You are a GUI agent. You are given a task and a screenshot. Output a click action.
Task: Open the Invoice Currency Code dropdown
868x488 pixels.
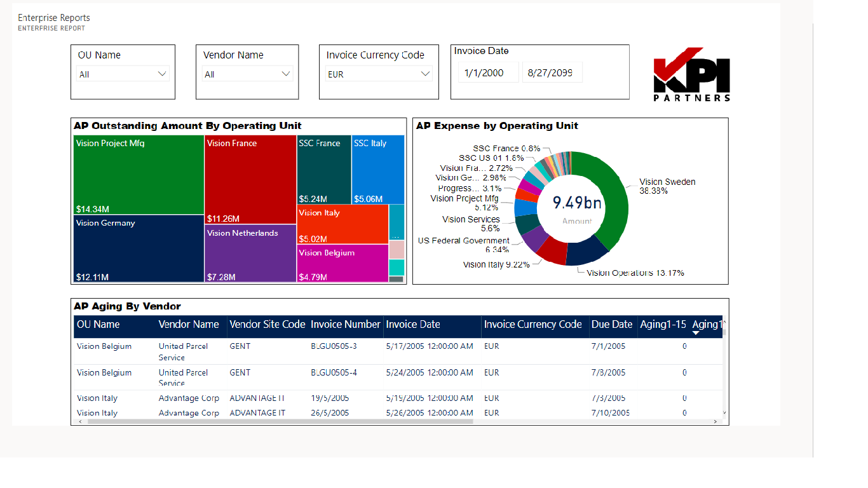click(x=379, y=74)
